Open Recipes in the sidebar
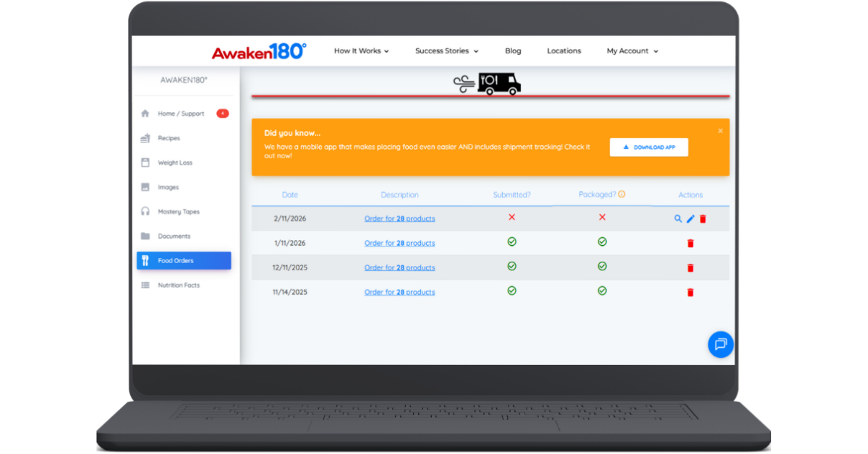 pyautogui.click(x=169, y=138)
